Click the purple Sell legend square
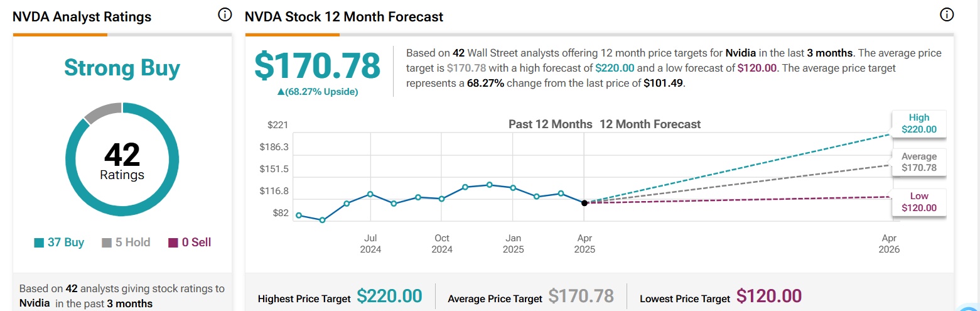This screenshot has height=311, width=980. pos(173,243)
